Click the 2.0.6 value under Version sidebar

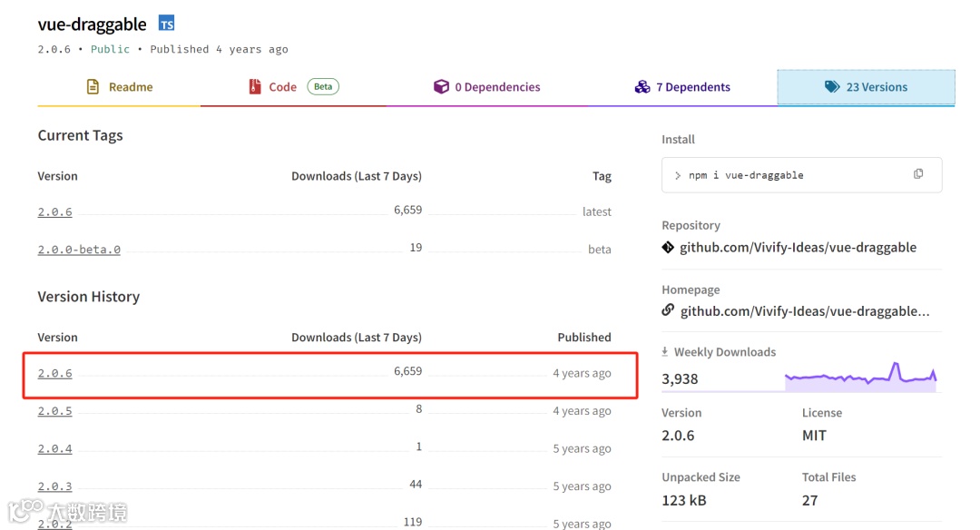tap(678, 435)
